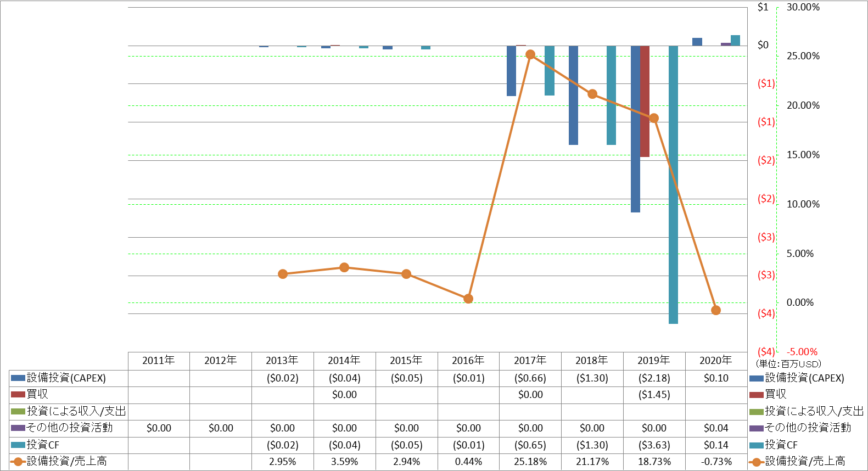Click the 21.17% ratio cell for 2018
Viewport: 868px width, 471px height.
592,462
